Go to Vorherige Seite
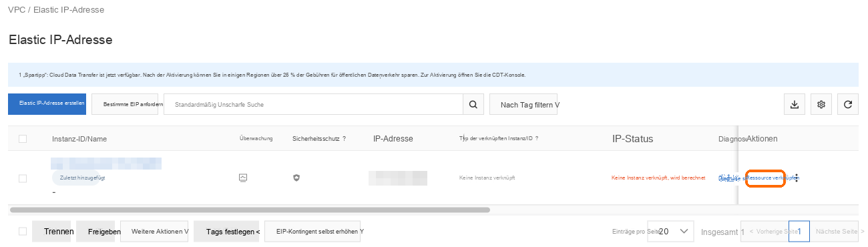This screenshot has height=247, width=868. point(765,231)
